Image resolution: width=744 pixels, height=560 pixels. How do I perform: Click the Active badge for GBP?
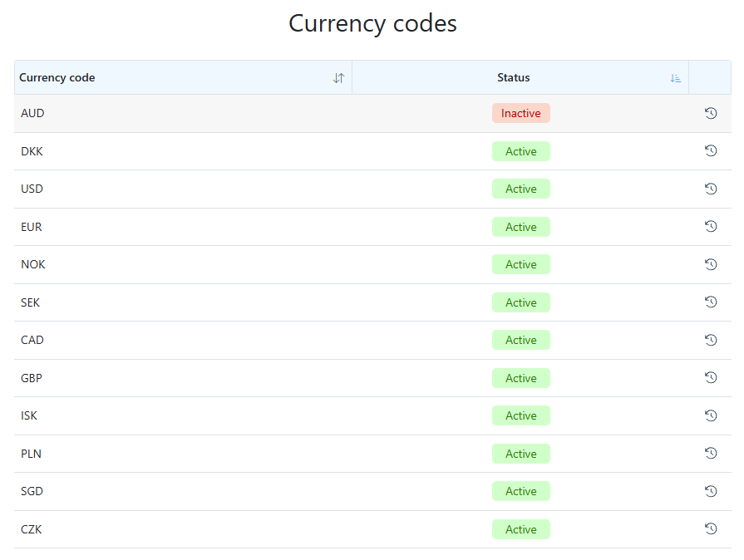point(521,378)
